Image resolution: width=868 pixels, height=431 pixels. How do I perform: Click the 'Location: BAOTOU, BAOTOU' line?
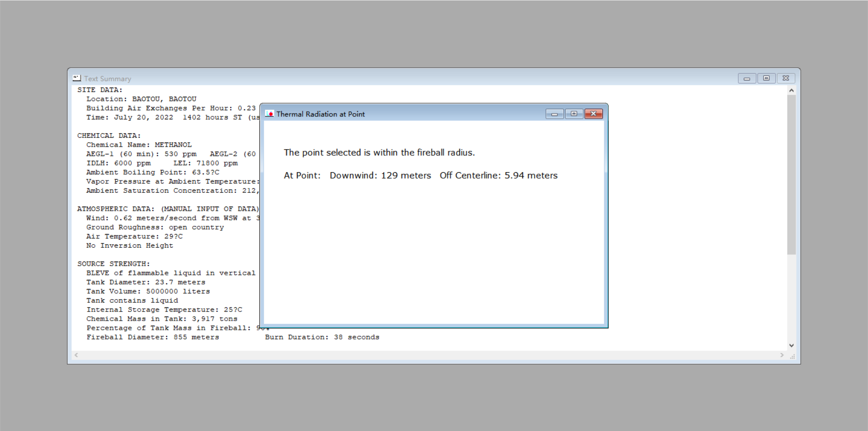click(141, 99)
